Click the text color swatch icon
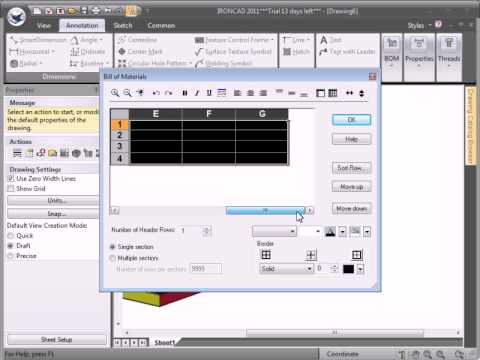The image size is (480, 360). (x=330, y=232)
